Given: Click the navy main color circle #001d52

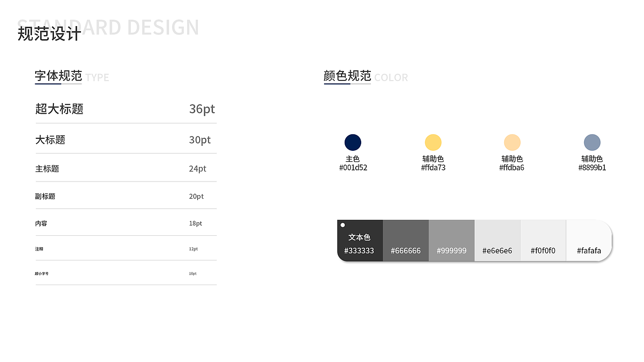Looking at the screenshot, I should coord(353,142).
